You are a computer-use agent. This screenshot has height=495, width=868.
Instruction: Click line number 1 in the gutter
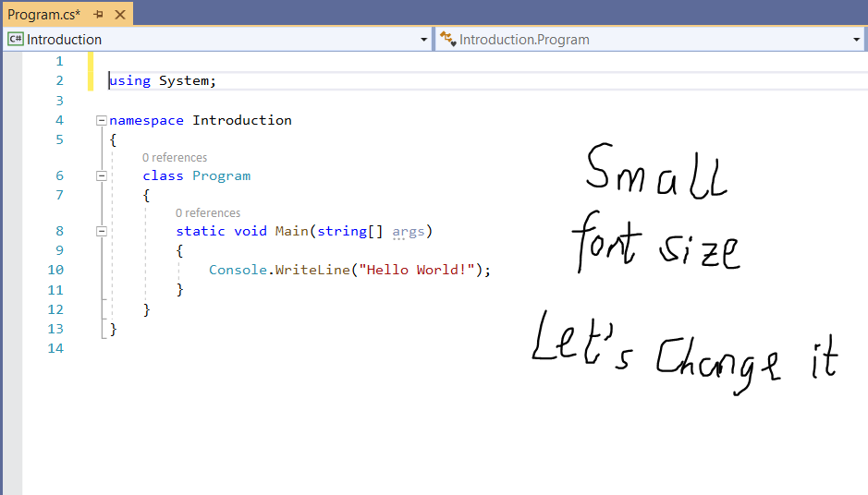pos(59,61)
